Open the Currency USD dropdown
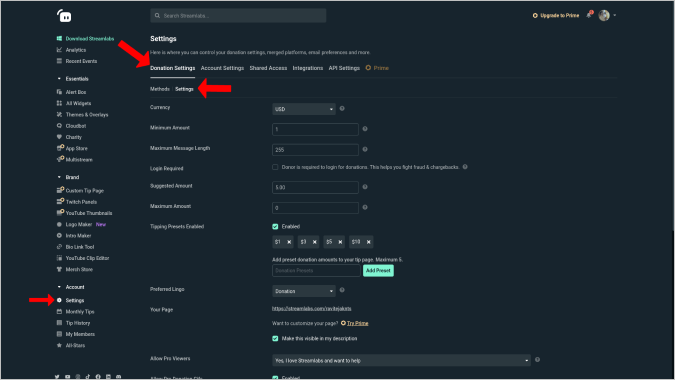This screenshot has height=380, width=675. click(304, 109)
